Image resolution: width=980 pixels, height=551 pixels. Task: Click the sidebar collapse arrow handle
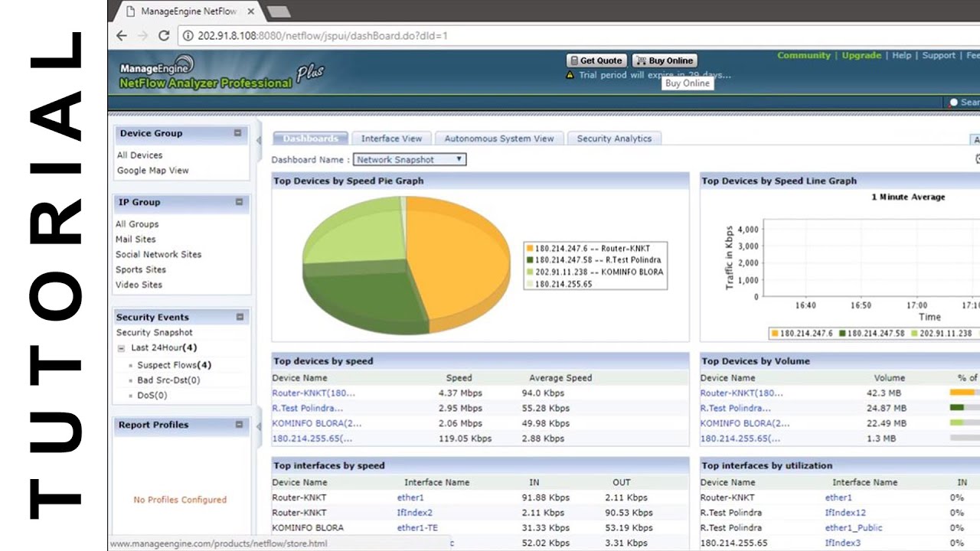coord(259,140)
